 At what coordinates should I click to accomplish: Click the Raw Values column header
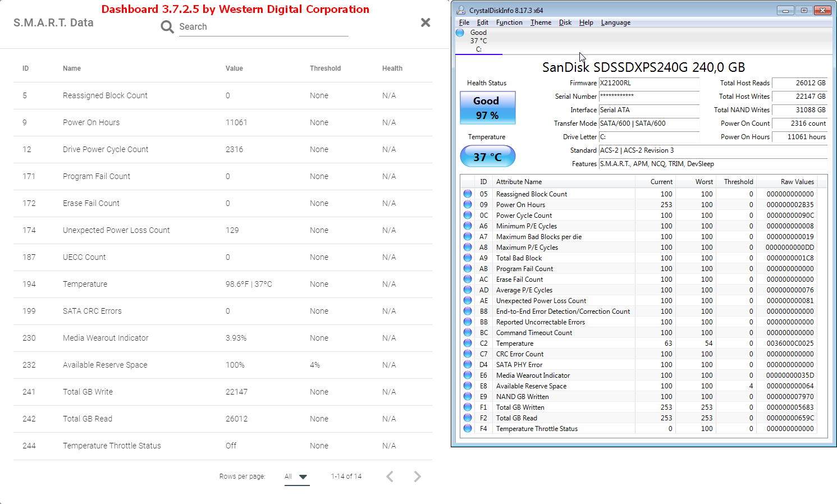point(797,182)
